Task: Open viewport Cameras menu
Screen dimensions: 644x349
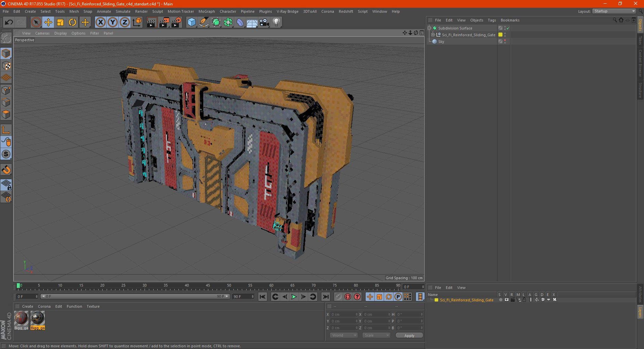Action: coord(42,33)
